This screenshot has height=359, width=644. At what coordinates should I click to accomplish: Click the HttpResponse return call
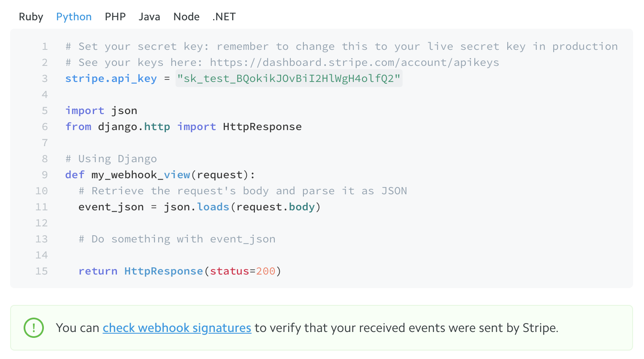point(163,271)
